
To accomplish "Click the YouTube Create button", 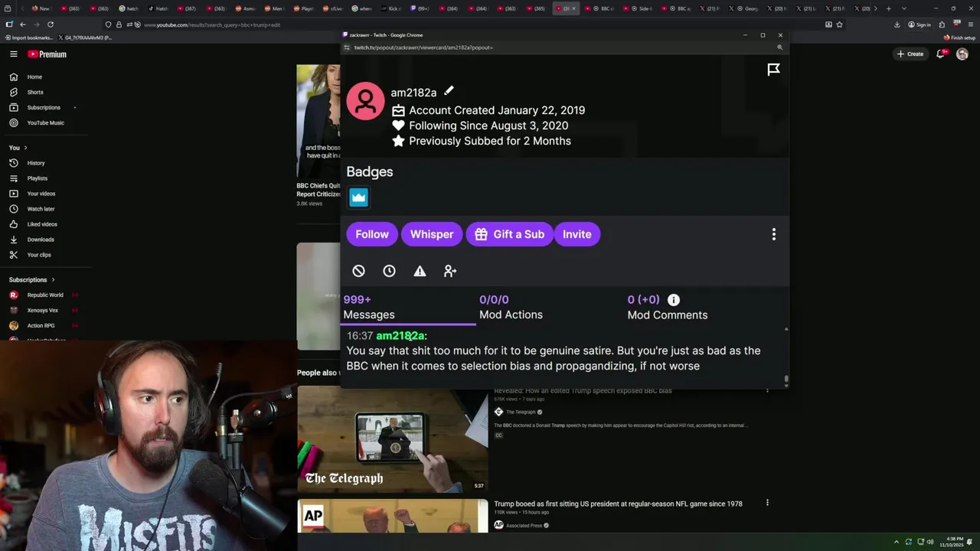I will (910, 54).
